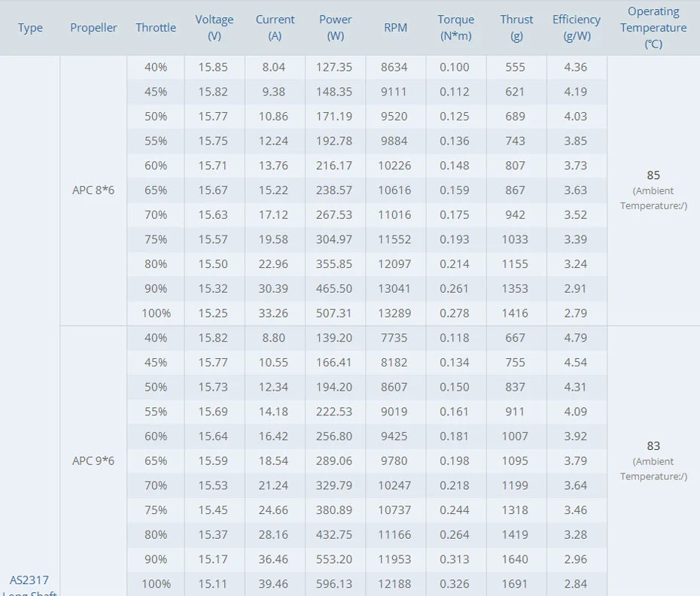Select the Propeller column header
Screen dimensions: 700x596
click(x=93, y=28)
